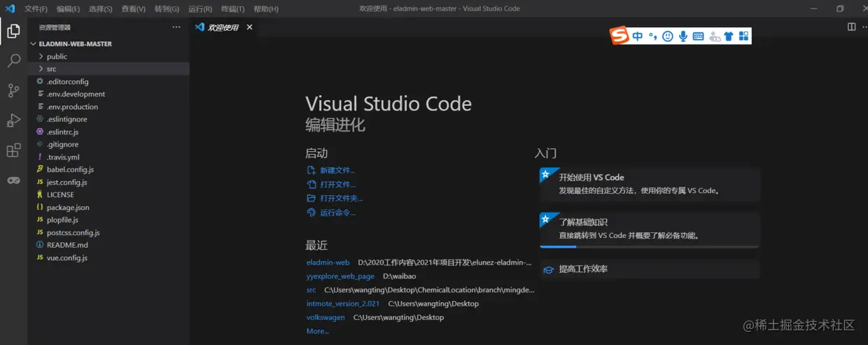This screenshot has height=345, width=868.
Task: Click the run command icon beside 运行命令
Action: (x=311, y=213)
